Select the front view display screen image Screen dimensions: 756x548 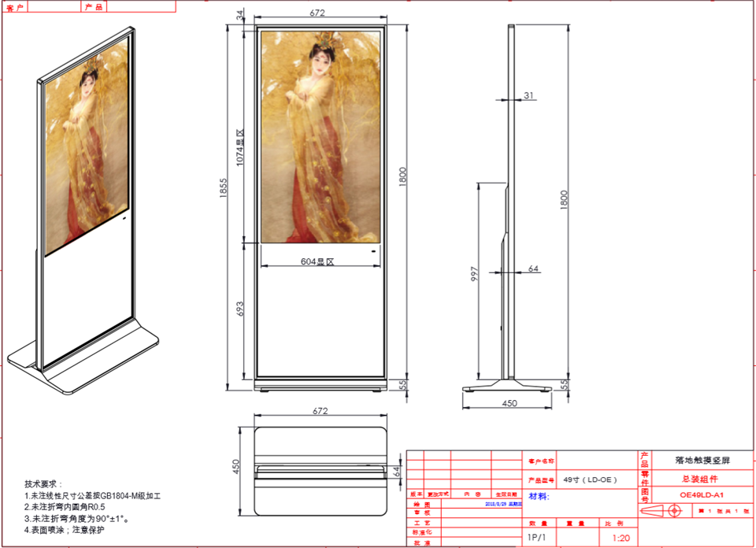coord(321,136)
